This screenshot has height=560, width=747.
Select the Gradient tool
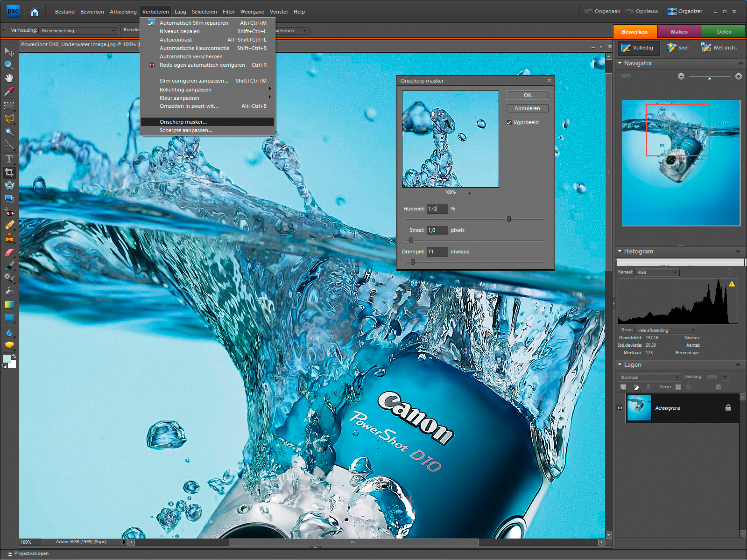click(x=9, y=305)
